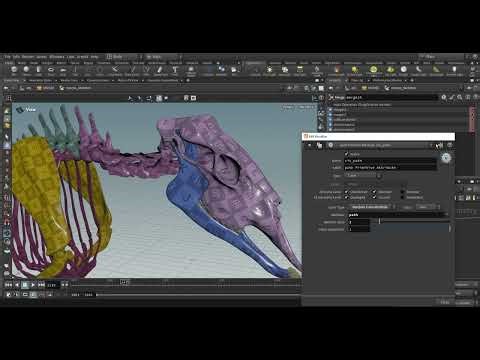Select the Box shelf tool
Screen dimensions: 480x360
pyautogui.click(x=14, y=70)
